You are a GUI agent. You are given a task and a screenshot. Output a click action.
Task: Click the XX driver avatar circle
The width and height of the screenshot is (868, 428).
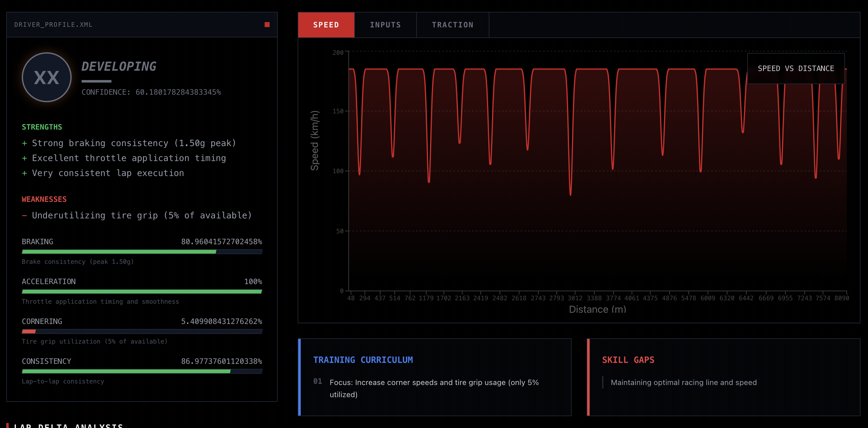pos(46,77)
